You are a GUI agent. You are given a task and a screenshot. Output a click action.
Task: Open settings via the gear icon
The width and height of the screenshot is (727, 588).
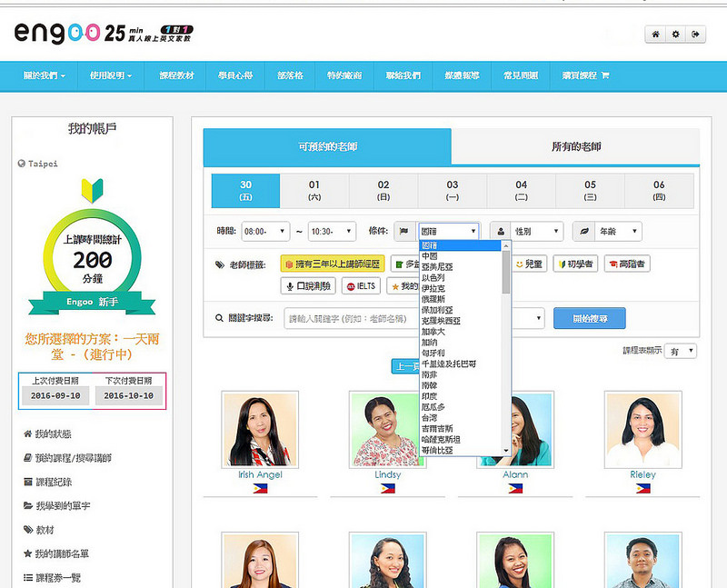tap(675, 34)
